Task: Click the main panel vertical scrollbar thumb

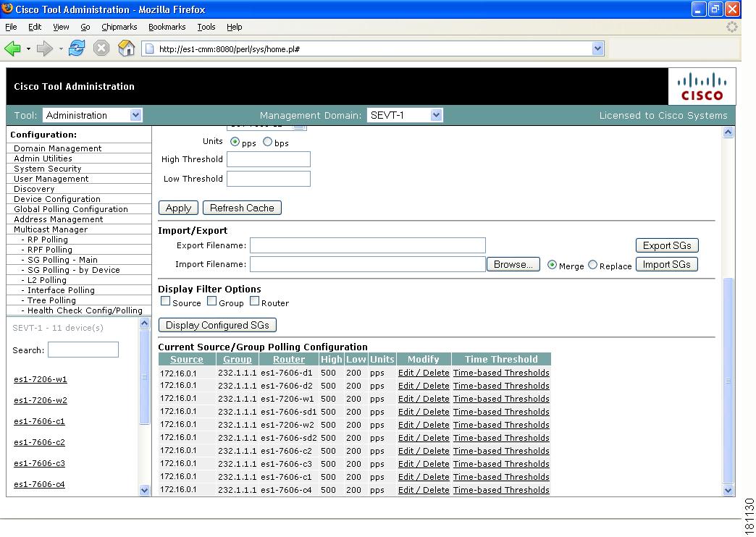Action: click(x=728, y=381)
